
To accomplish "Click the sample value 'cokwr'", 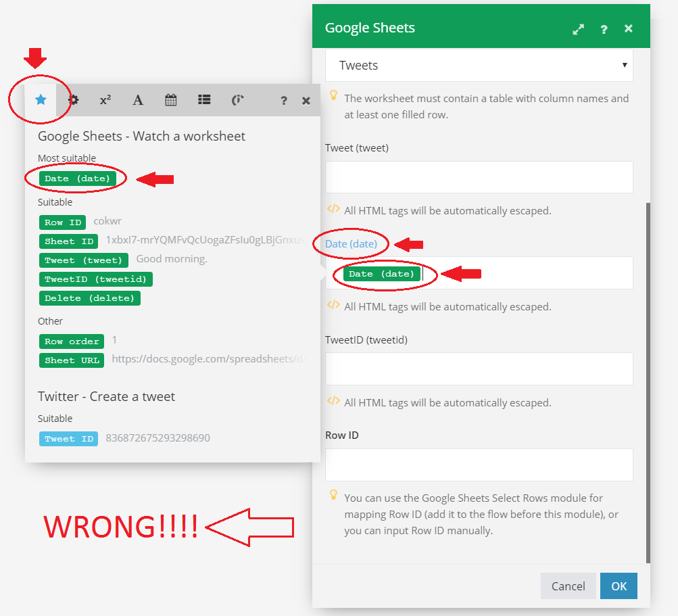I will (x=107, y=221).
